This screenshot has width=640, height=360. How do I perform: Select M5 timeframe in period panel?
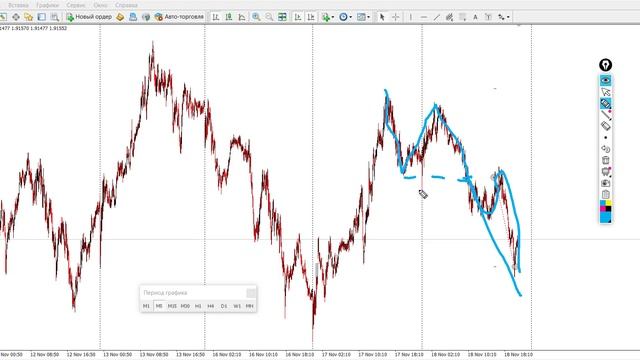click(159, 306)
